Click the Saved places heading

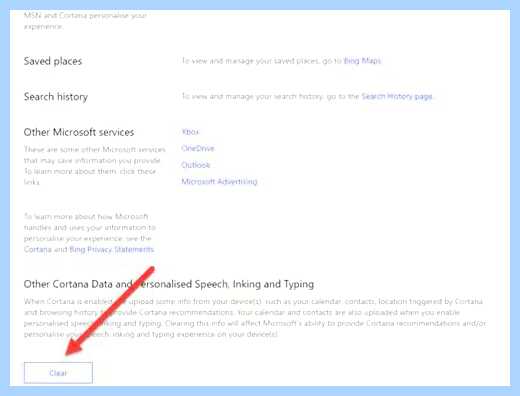pos(53,61)
